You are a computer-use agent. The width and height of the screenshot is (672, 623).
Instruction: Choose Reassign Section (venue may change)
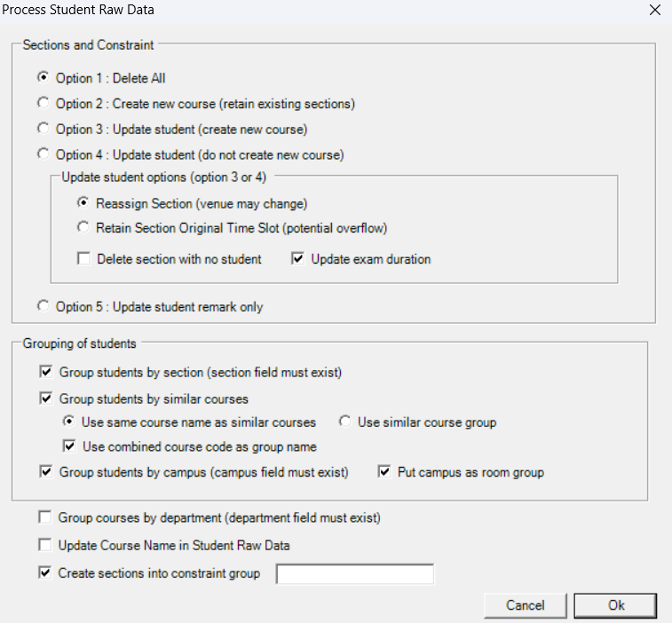point(84,203)
